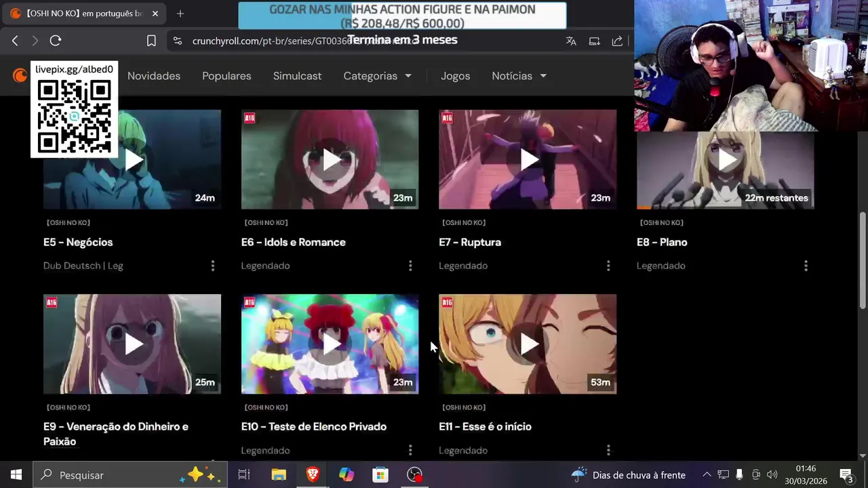
Task: Bookmark this page icon
Action: 151,41
